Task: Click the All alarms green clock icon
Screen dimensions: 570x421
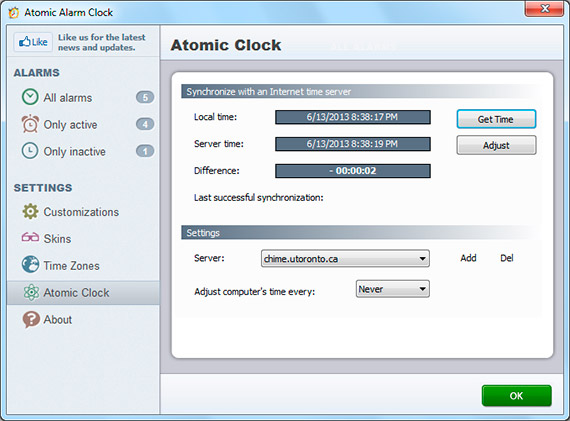Action: pos(30,97)
